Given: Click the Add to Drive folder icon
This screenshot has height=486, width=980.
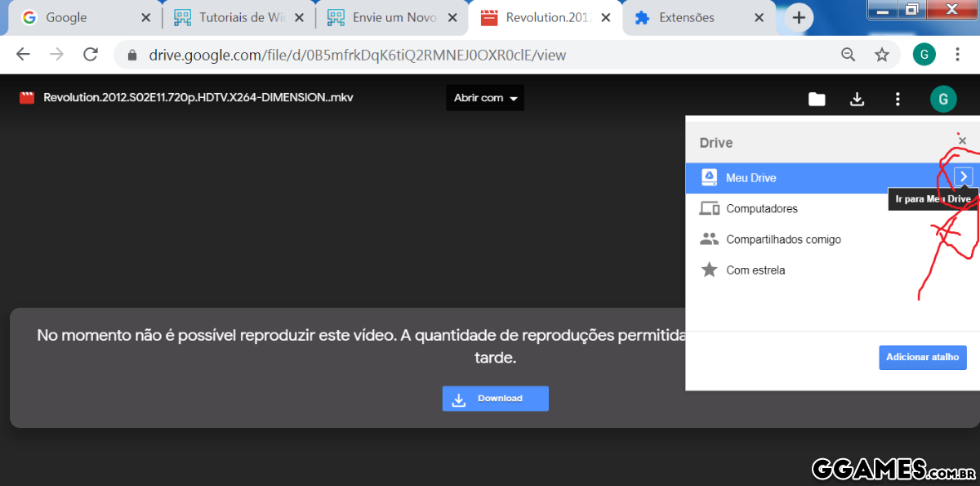Looking at the screenshot, I should pyautogui.click(x=817, y=99).
